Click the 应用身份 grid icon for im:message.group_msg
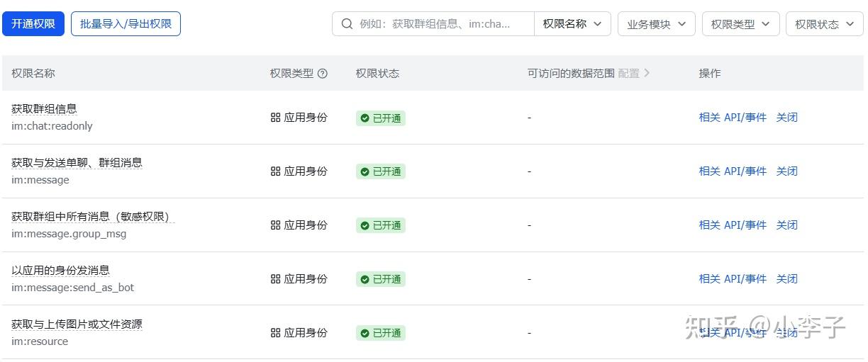The image size is (868, 362). (x=276, y=225)
